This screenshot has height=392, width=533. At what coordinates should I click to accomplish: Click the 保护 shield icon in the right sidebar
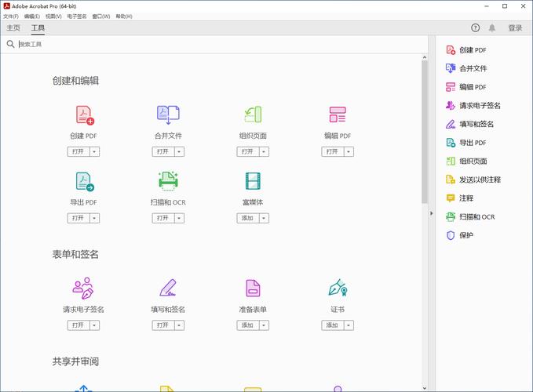[x=451, y=235]
